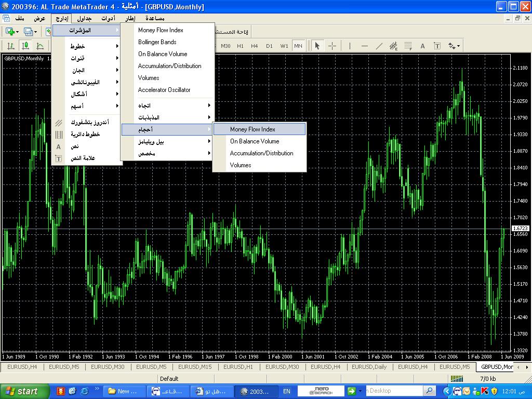Select the crosshair tool

[332, 46]
